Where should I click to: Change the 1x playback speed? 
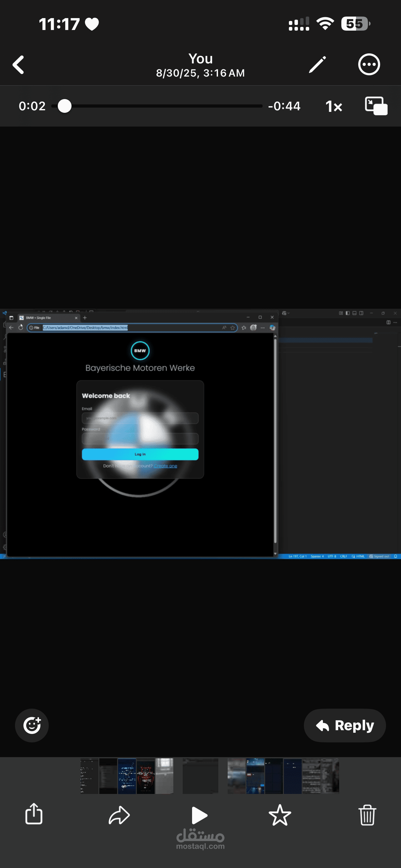(x=334, y=106)
